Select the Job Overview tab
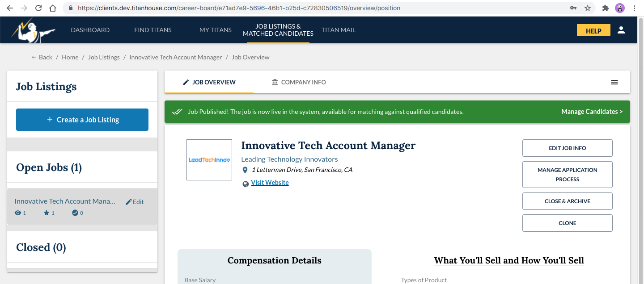The width and height of the screenshot is (644, 284). [209, 82]
